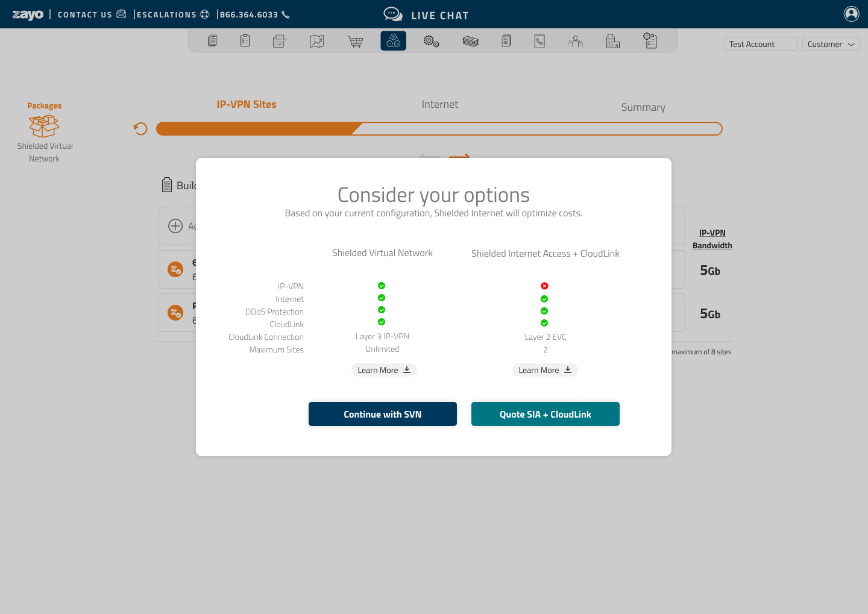This screenshot has width=868, height=614.
Task: Click Learn More under Shielded Virtual Network
Action: pos(384,370)
